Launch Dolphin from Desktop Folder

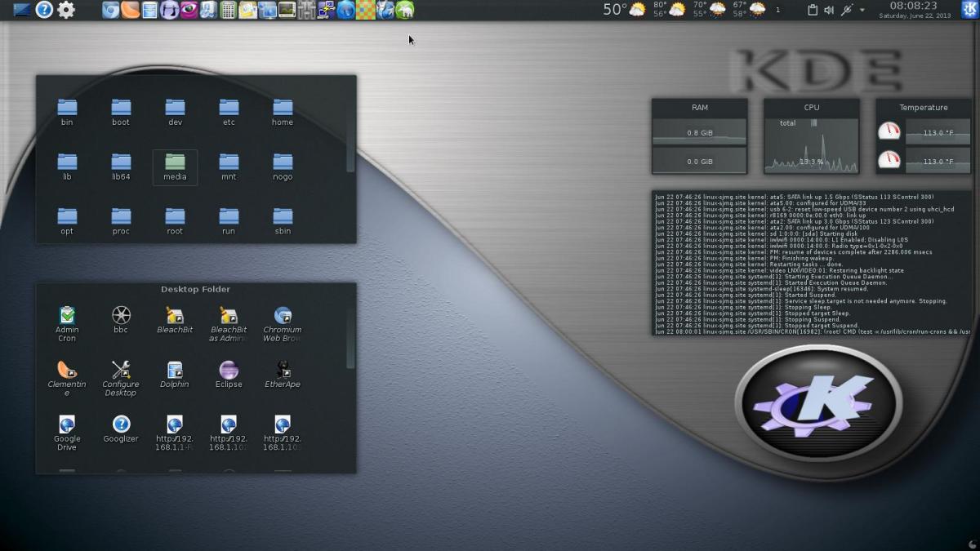click(x=175, y=375)
